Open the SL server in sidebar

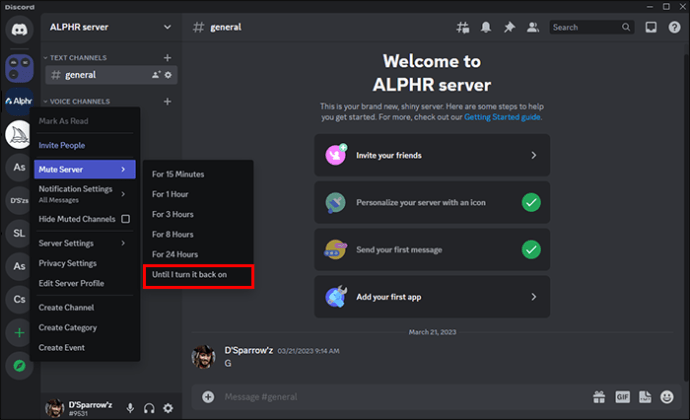pos(19,233)
